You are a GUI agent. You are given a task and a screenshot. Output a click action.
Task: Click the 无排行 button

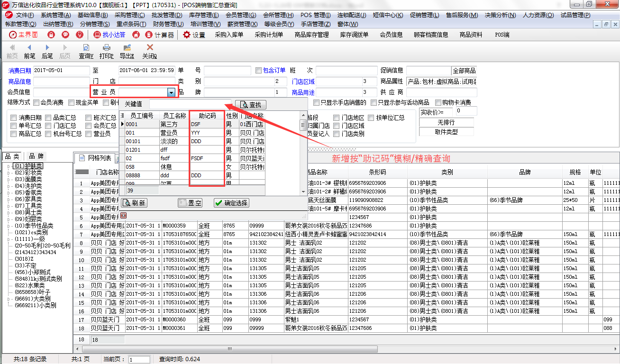(447, 122)
